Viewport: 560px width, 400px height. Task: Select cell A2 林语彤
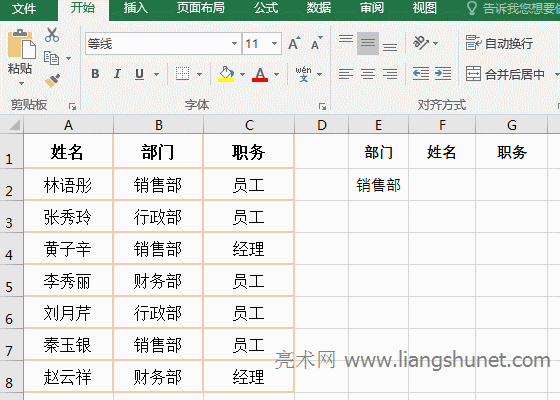click(x=68, y=185)
